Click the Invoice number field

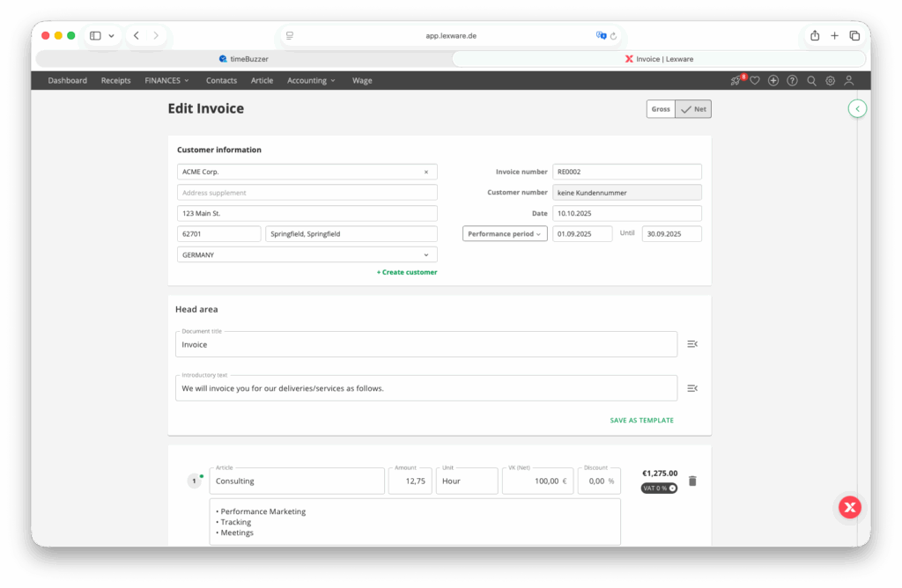click(x=626, y=172)
